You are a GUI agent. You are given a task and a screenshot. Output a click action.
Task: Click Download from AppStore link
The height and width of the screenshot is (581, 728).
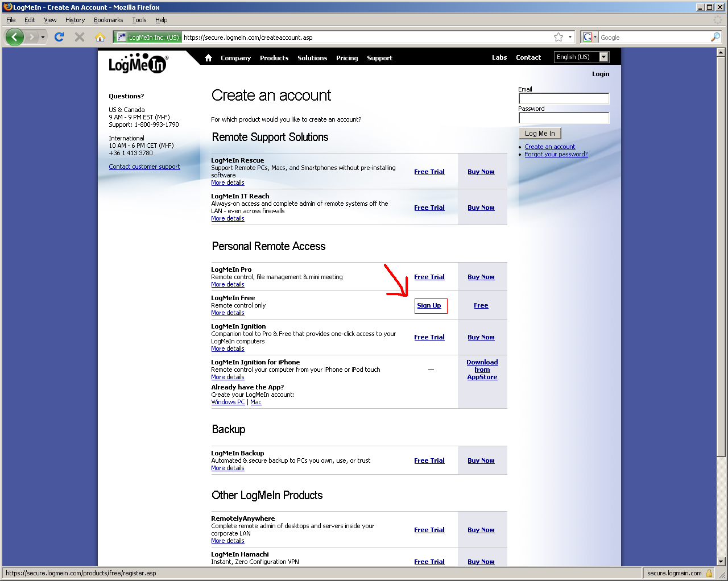482,370
